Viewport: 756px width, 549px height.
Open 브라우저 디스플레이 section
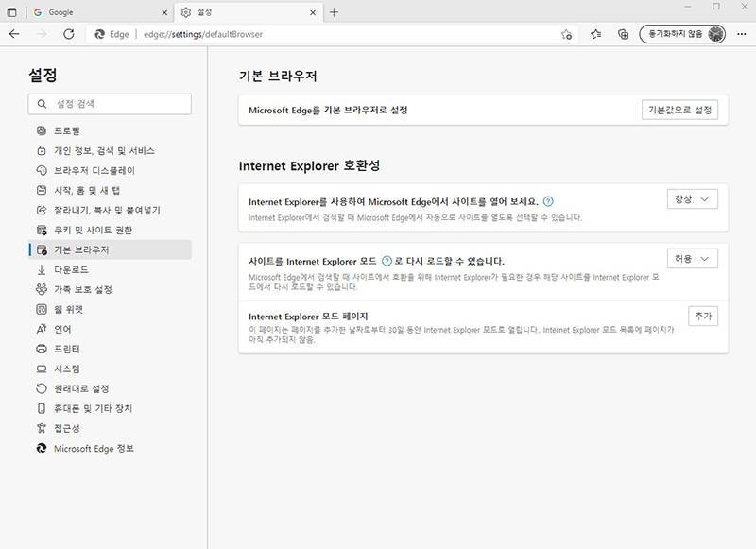(x=110, y=170)
